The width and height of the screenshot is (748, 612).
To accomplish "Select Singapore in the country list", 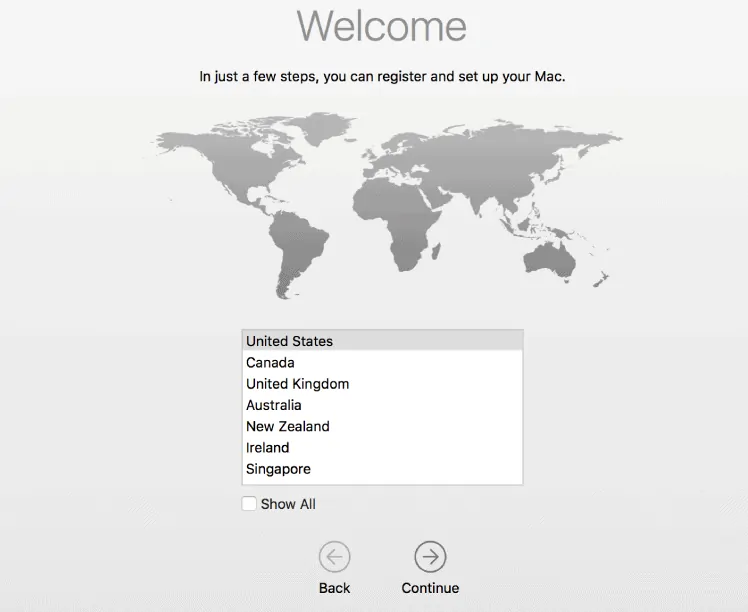I will click(x=278, y=469).
